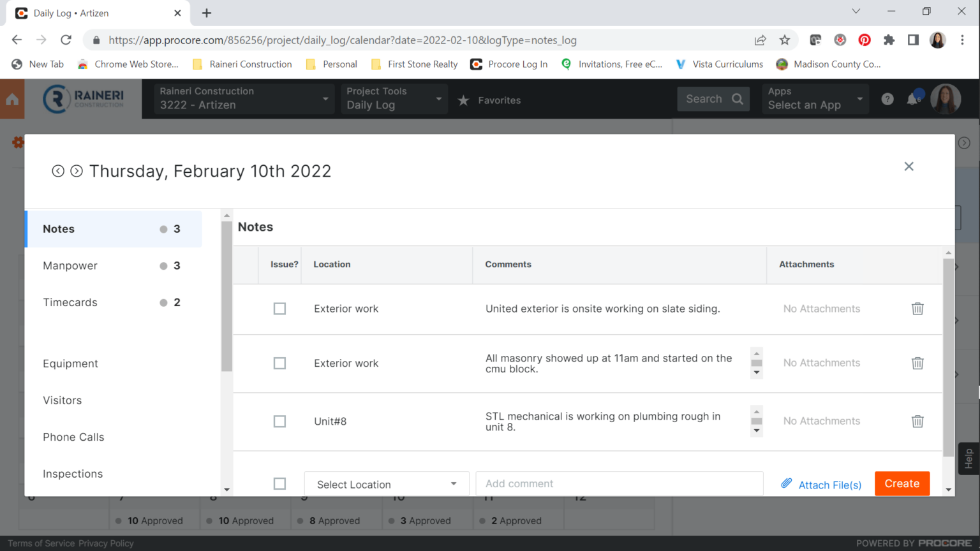Image resolution: width=980 pixels, height=551 pixels.
Task: Mark Unit#8 note as issue
Action: pyautogui.click(x=279, y=422)
